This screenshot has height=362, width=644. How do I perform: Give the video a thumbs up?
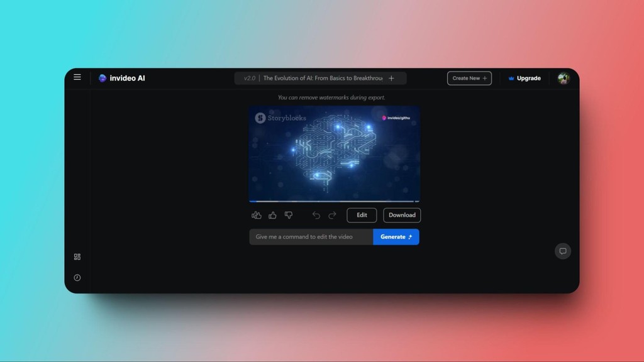pyautogui.click(x=272, y=215)
